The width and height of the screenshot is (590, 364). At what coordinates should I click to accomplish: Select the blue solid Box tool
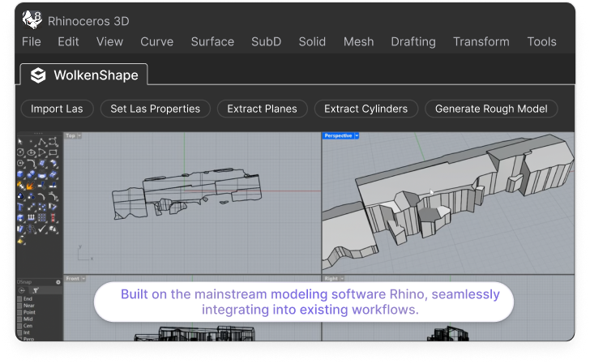pyautogui.click(x=20, y=174)
